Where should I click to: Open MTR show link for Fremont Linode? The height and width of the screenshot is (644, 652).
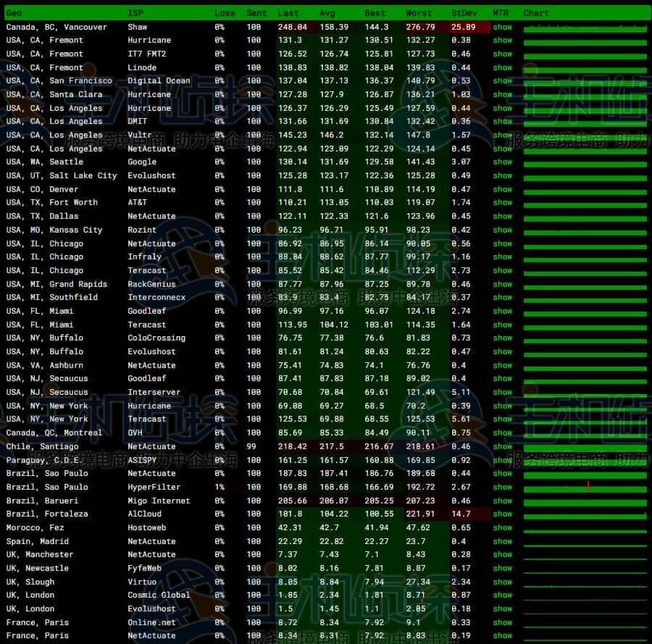502,67
